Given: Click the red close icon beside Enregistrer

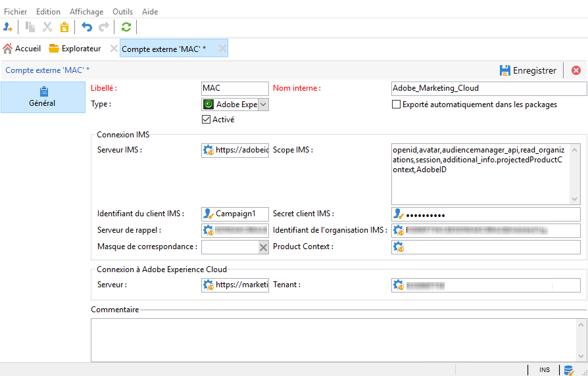Looking at the screenshot, I should point(576,70).
